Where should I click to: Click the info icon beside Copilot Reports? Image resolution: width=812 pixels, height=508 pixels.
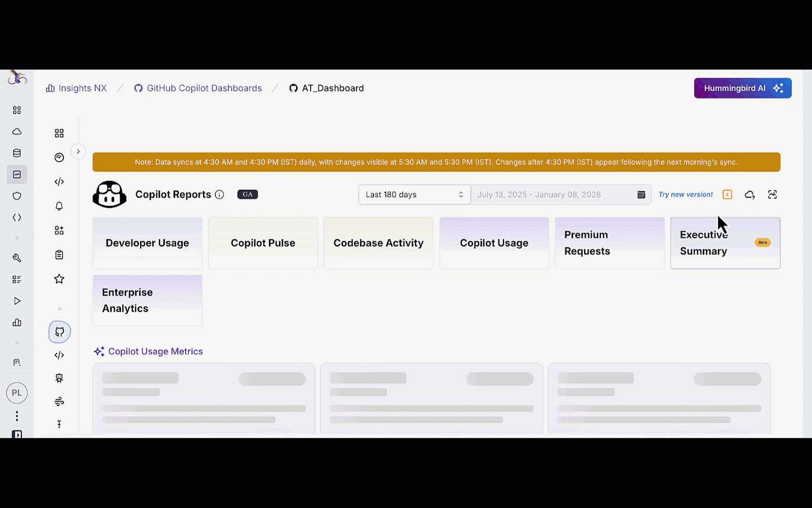(219, 195)
